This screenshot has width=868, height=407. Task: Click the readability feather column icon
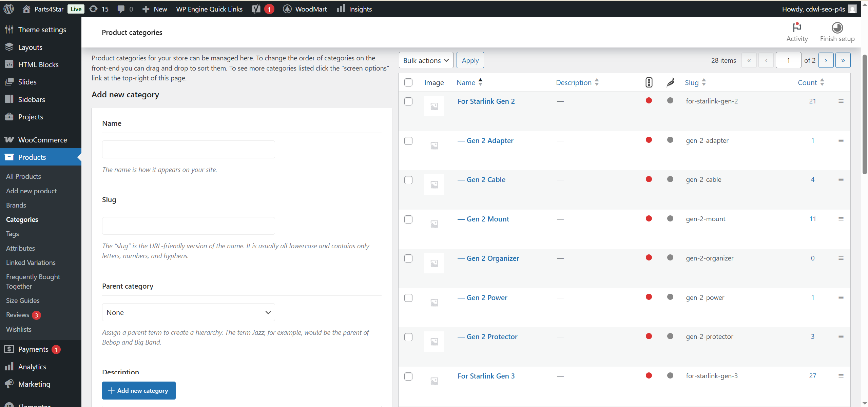click(670, 82)
